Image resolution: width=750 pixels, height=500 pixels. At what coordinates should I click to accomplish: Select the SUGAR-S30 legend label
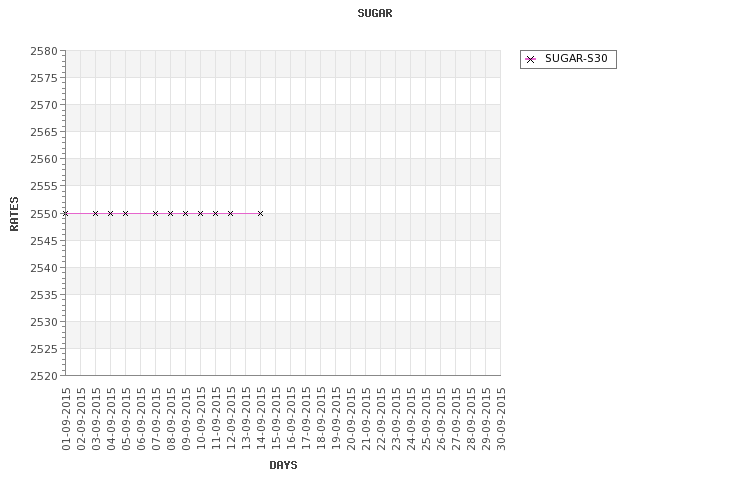(x=576, y=58)
